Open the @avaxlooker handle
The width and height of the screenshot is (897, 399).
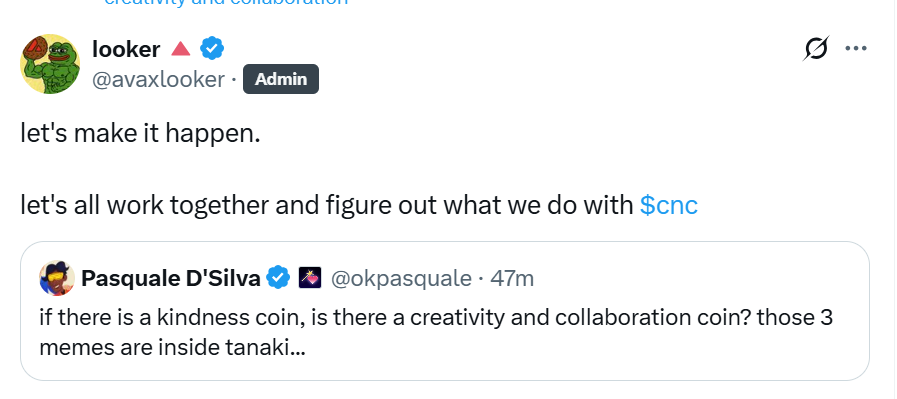point(158,79)
